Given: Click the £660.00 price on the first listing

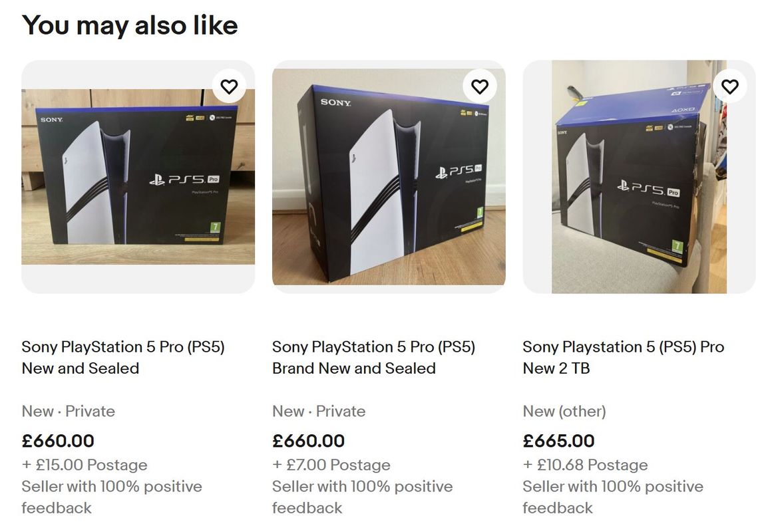Looking at the screenshot, I should tap(58, 441).
